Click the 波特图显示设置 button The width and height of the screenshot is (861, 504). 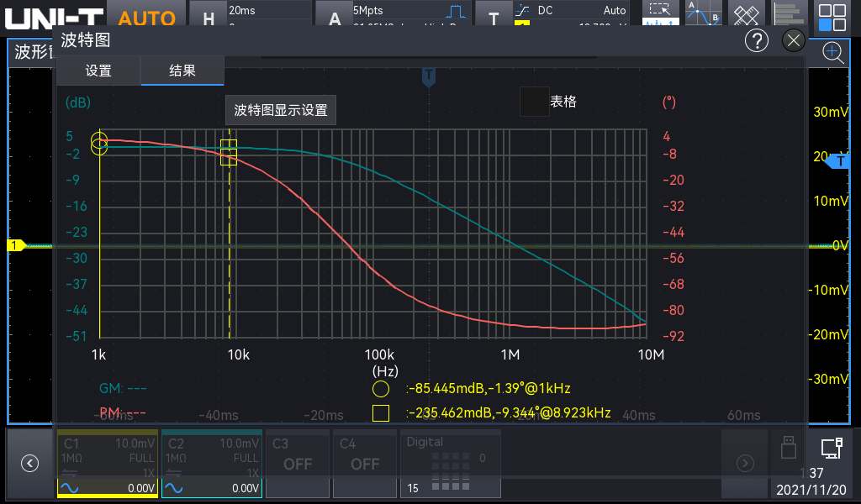tap(281, 110)
